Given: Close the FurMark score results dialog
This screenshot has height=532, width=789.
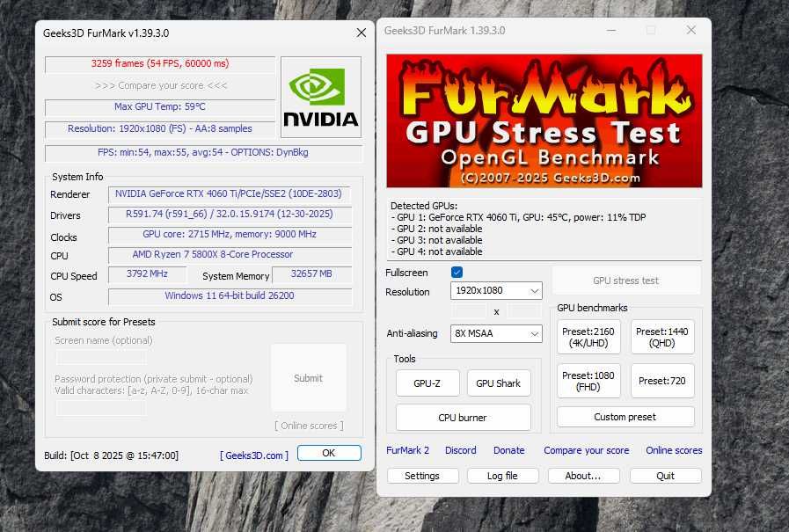Looking at the screenshot, I should coord(362,33).
